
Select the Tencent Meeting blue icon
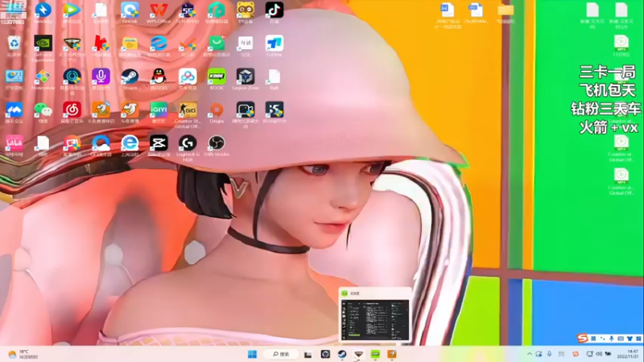14,113
